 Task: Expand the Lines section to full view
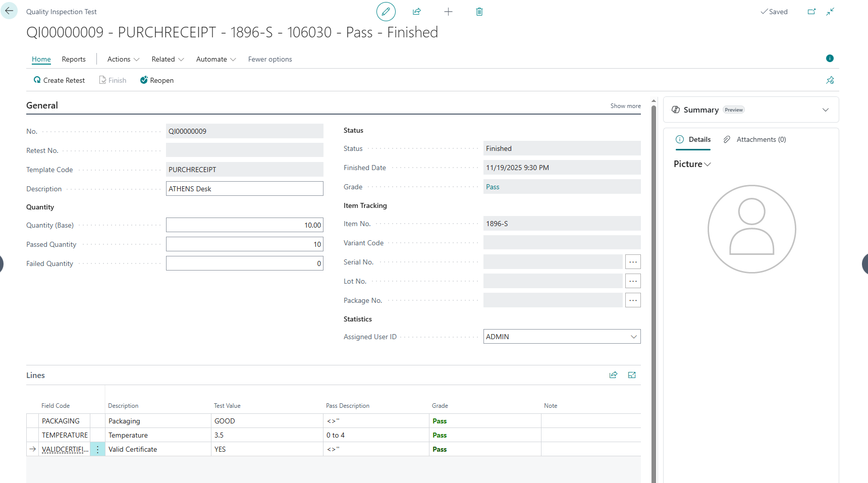click(x=632, y=375)
